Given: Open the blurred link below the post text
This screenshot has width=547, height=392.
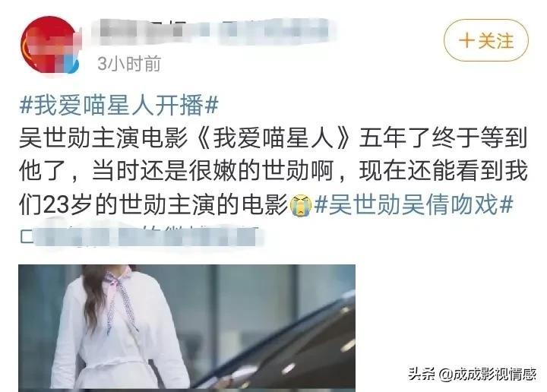Looking at the screenshot, I should pos(148,236).
